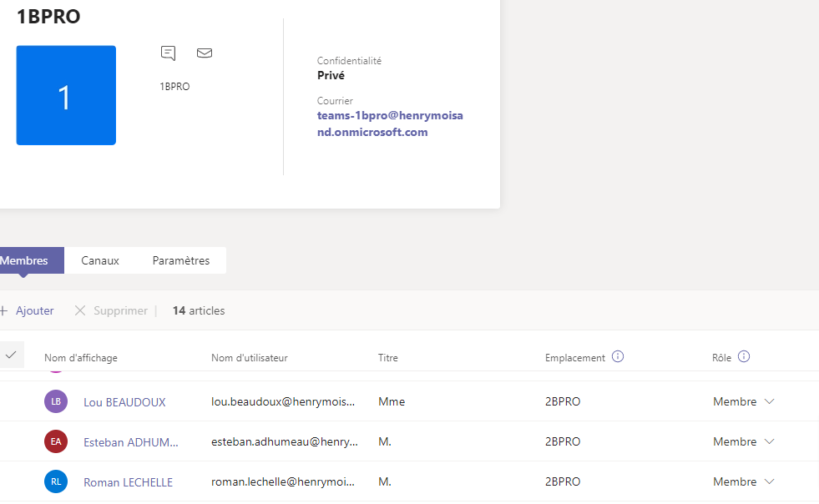Click 2BPRO location for Esteban ADHUMEAU
This screenshot has width=819, height=504.
coord(563,442)
